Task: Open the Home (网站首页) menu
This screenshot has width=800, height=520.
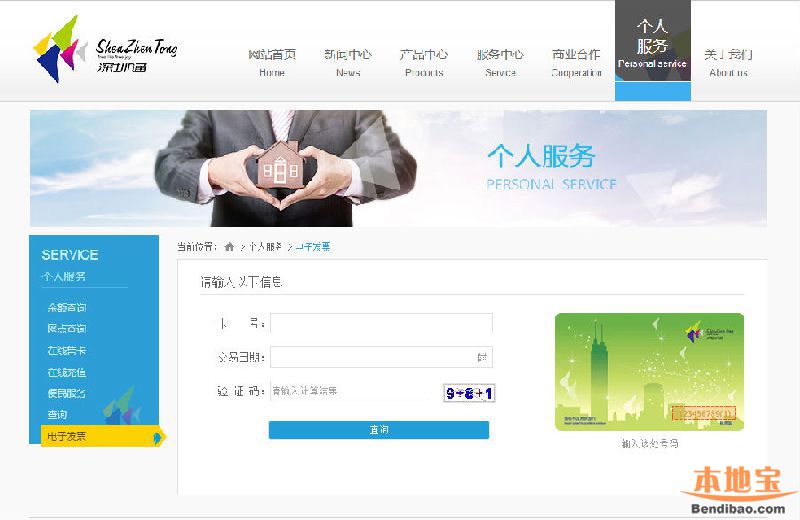Action: 272,63
